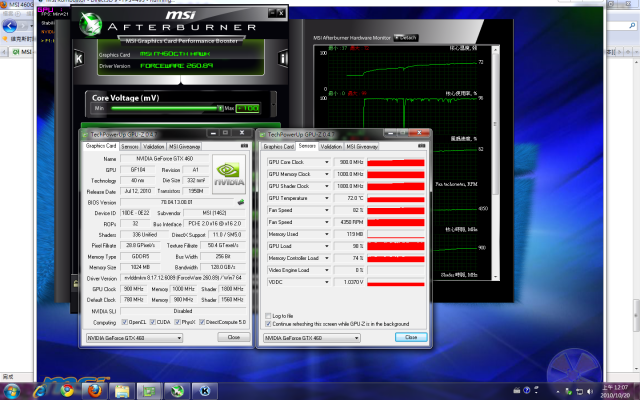Select Validation tab in Sensors GPU-Z window
Viewport: 640px width, 400px height.
pyautogui.click(x=331, y=147)
